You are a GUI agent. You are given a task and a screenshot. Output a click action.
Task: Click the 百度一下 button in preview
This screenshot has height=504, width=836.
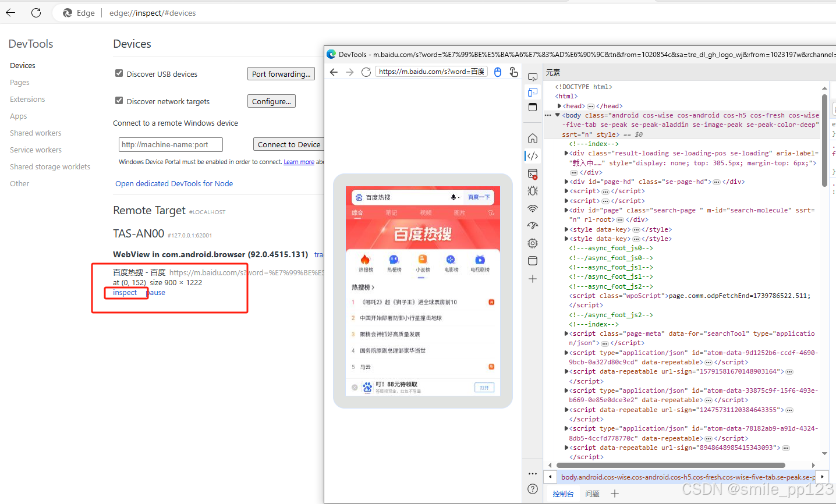point(479,197)
